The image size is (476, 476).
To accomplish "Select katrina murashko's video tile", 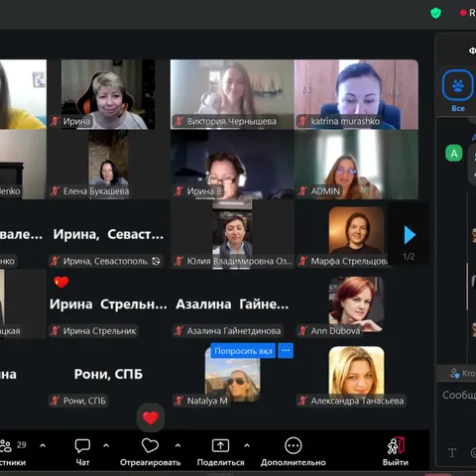I will pos(356,94).
